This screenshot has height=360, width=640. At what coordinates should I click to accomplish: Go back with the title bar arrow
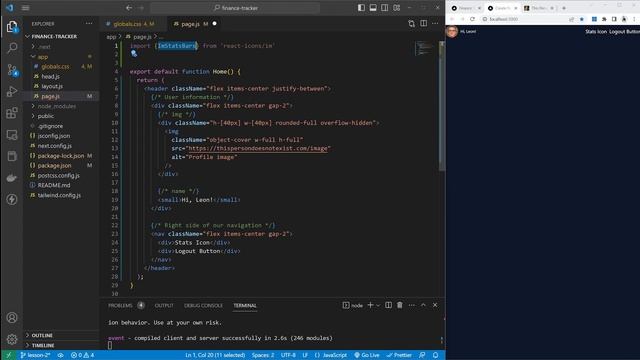pos(129,8)
